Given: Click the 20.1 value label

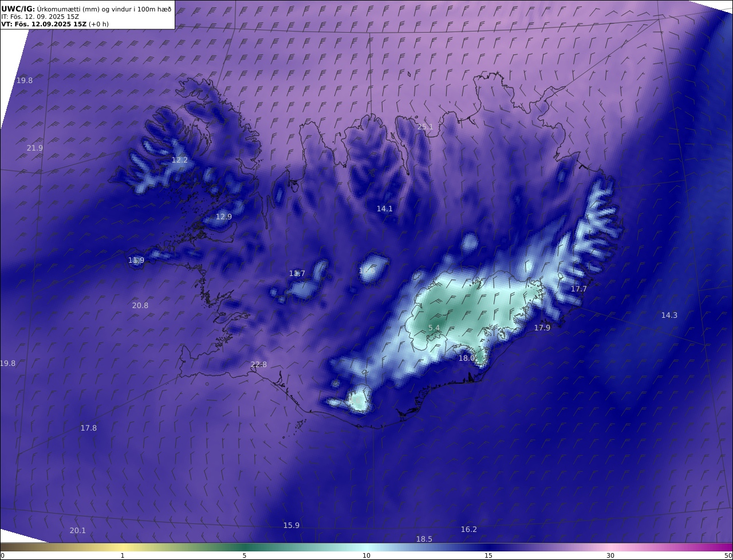Looking at the screenshot, I should (x=78, y=530).
